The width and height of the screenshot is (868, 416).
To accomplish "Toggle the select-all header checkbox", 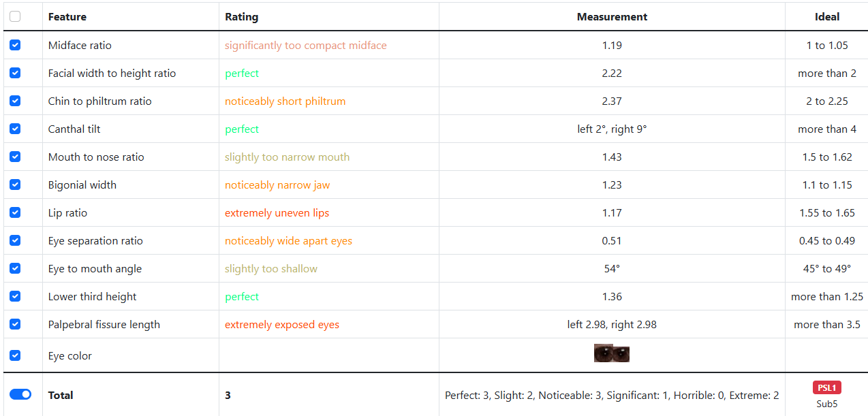I will 15,16.
